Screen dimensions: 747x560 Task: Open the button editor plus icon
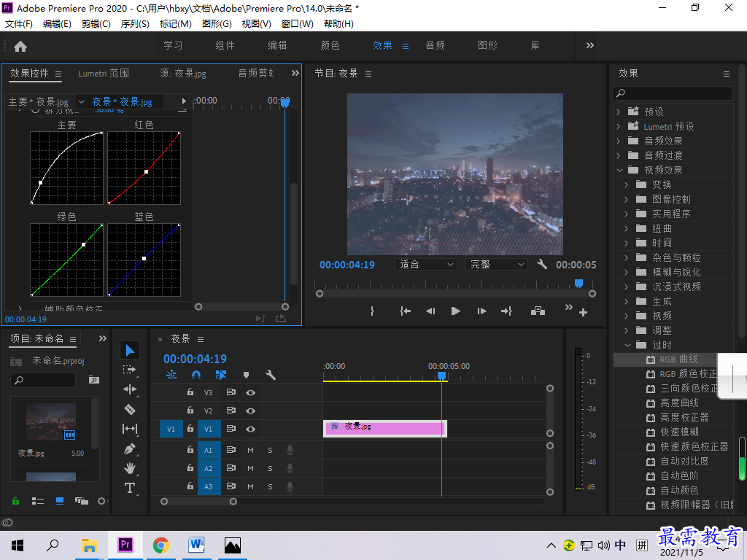tap(583, 313)
